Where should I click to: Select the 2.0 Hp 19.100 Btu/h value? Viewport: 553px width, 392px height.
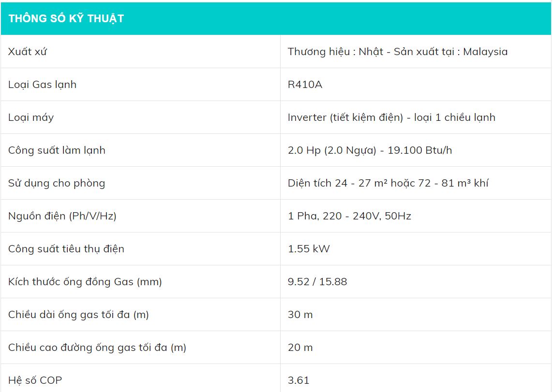[370, 150]
